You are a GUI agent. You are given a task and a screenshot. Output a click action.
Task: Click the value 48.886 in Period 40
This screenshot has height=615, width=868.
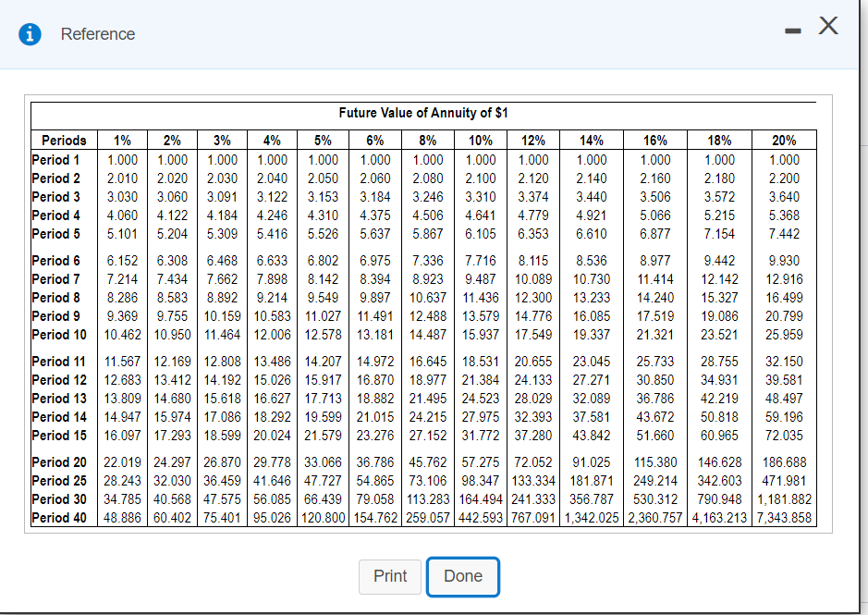[x=122, y=518]
